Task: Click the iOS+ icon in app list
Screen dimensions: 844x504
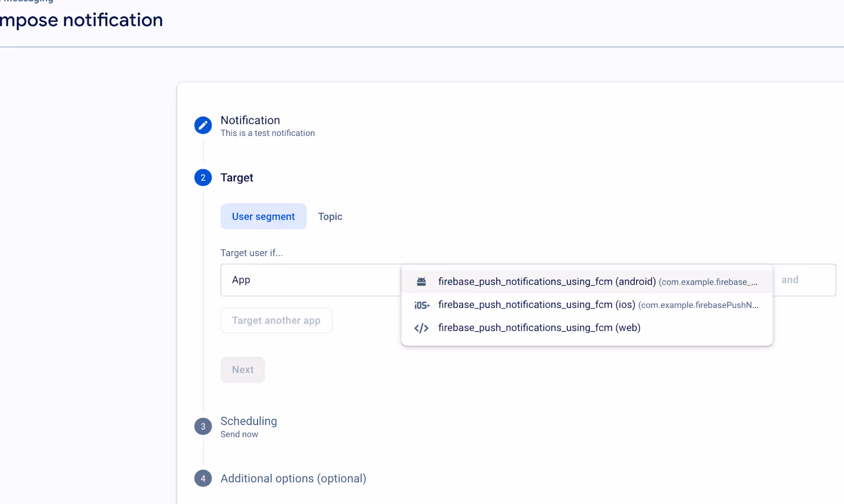Action: tap(422, 305)
